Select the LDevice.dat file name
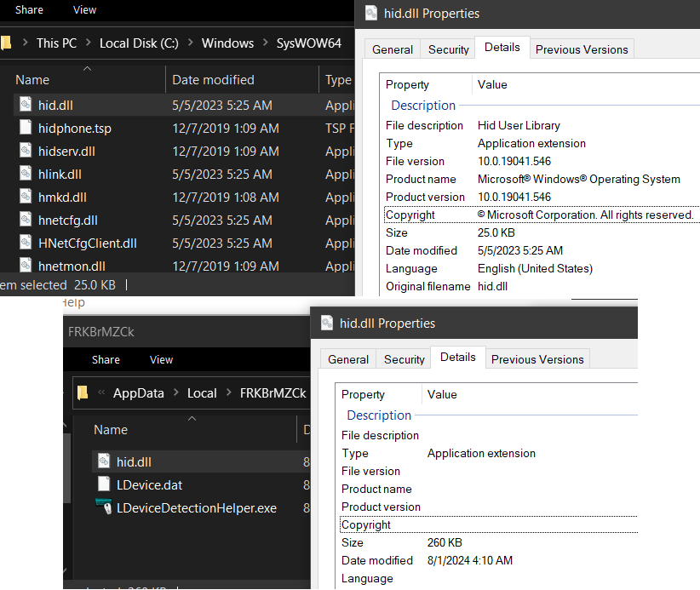This screenshot has height=590, width=700. point(149,485)
